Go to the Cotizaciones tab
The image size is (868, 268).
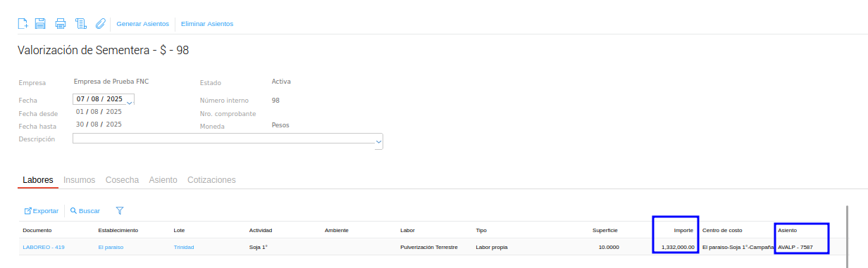[x=211, y=180]
